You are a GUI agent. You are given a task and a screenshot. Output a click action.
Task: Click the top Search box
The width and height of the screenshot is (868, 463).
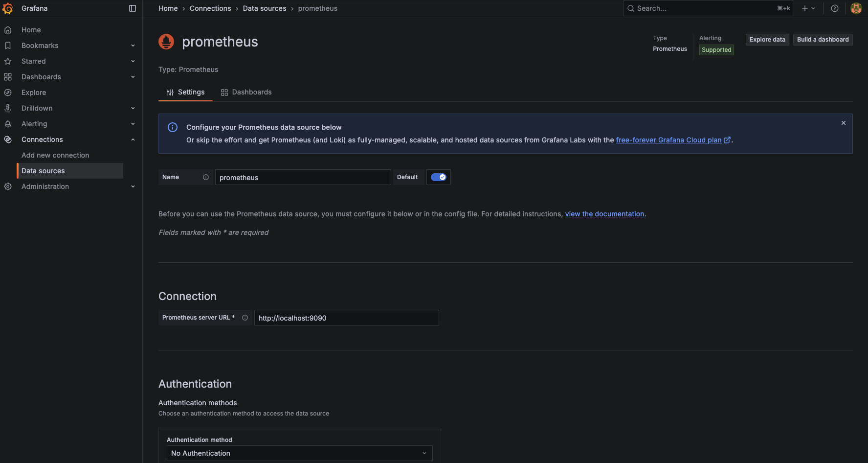[x=709, y=8]
